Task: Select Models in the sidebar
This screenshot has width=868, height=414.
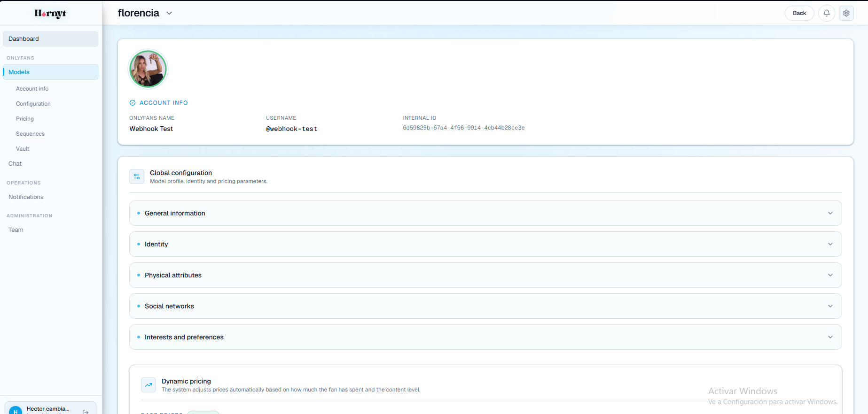Action: [51, 72]
